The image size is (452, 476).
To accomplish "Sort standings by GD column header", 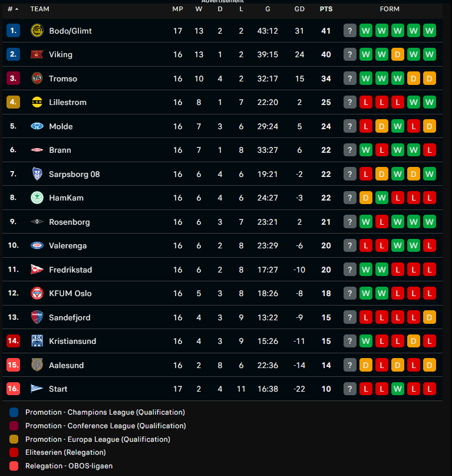I will point(299,9).
